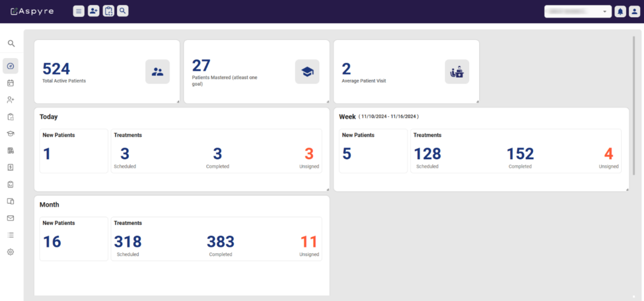Viewport: 644px width, 301px height.
Task: Click the vertical scrollbar on the dashboard
Action: 633,105
